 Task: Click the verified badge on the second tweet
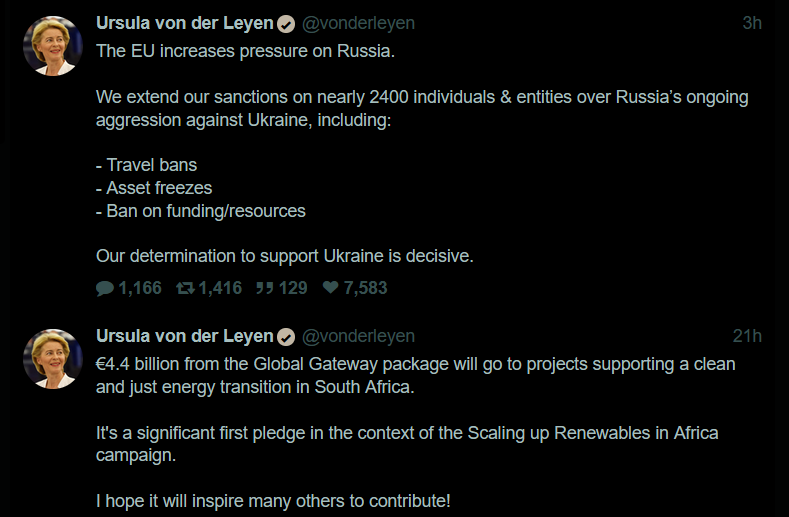coord(286,337)
